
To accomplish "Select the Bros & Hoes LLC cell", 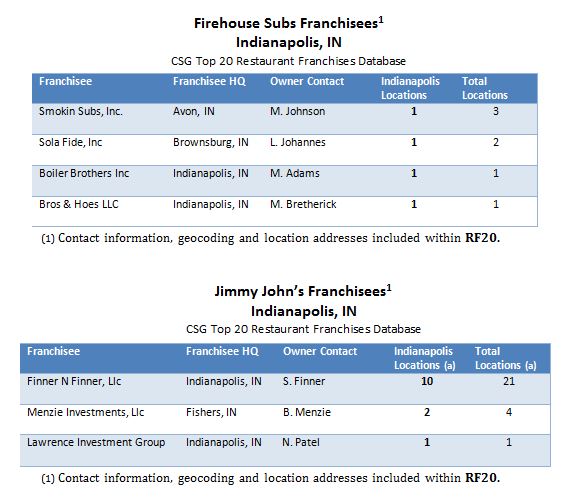I will [x=79, y=204].
